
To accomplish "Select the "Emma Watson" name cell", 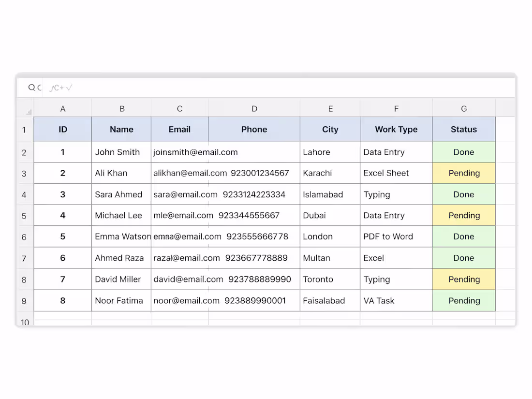I will click(x=121, y=236).
